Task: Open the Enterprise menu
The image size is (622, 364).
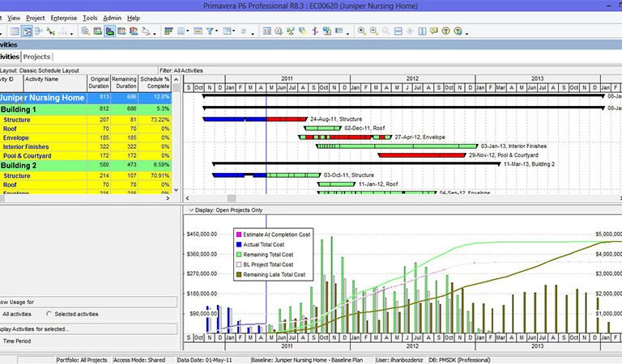Action: tap(64, 18)
